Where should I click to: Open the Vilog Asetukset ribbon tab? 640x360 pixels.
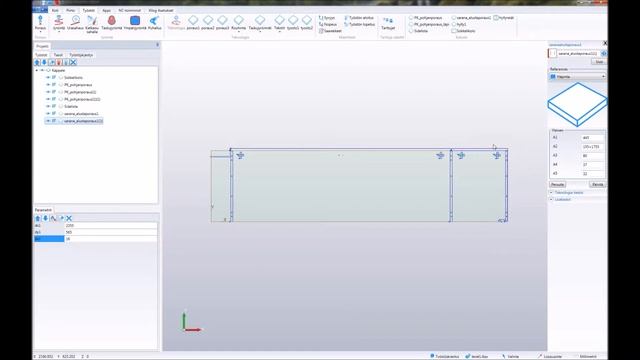161,10
